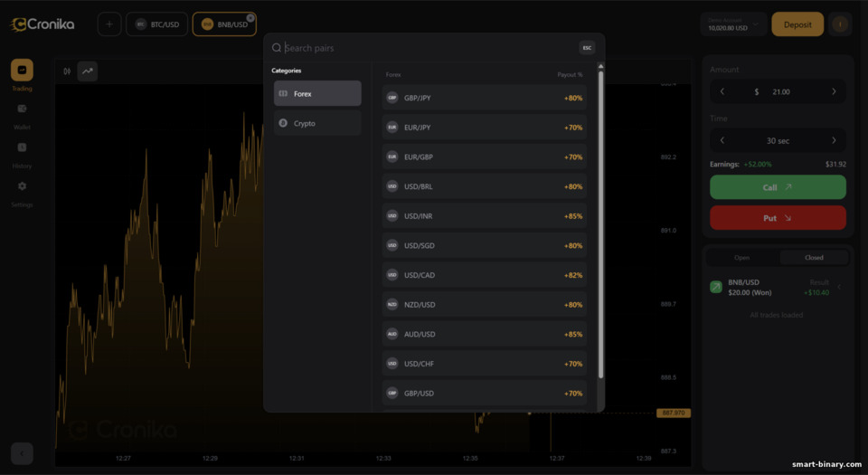This screenshot has width=868, height=475.
Task: Select the Forex category
Action: point(317,93)
